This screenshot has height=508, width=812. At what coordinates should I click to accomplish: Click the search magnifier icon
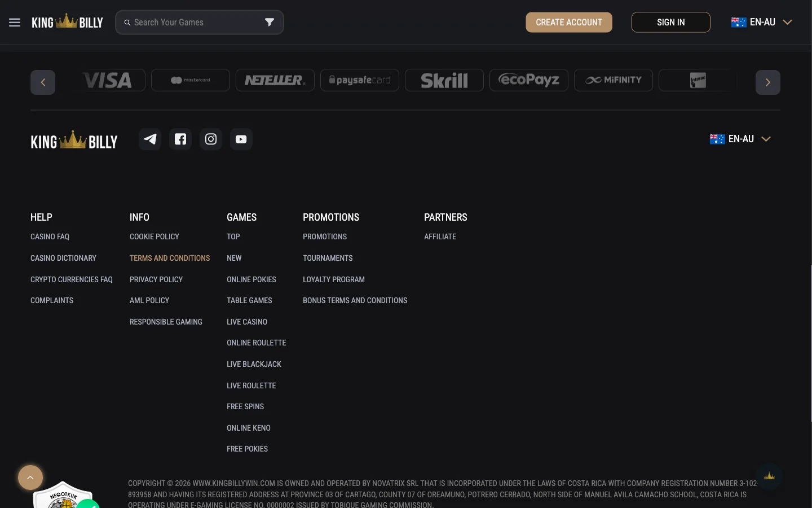[127, 23]
